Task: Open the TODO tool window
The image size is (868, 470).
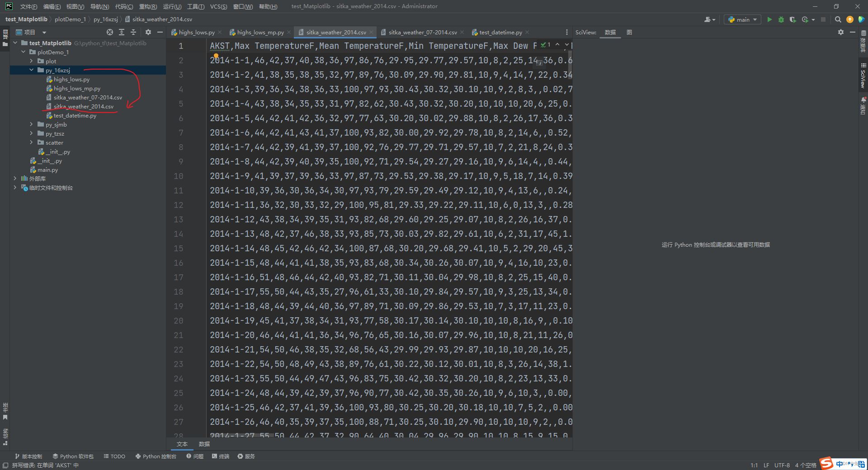Action: [x=114, y=456]
